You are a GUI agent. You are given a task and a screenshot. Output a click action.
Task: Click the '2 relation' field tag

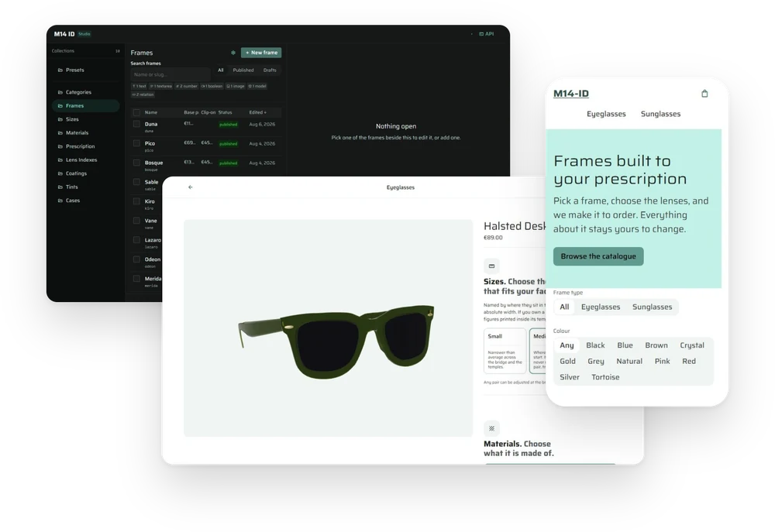[x=143, y=94]
